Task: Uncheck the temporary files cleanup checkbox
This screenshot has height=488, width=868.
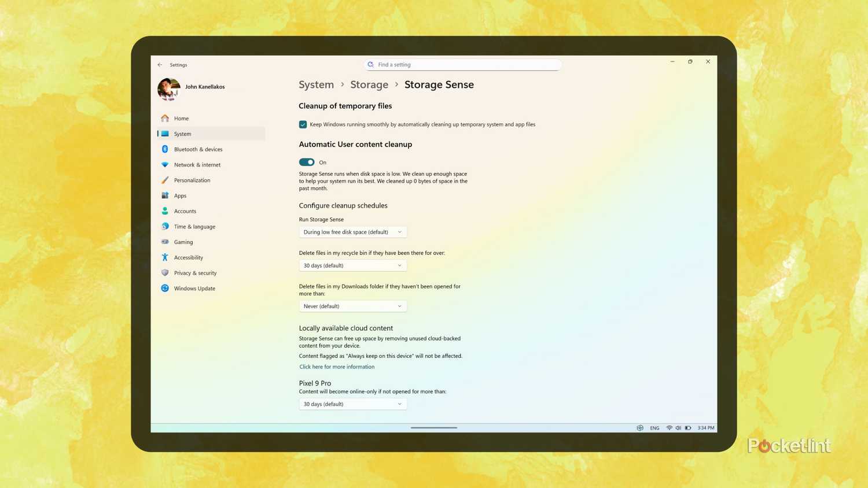Action: point(303,124)
